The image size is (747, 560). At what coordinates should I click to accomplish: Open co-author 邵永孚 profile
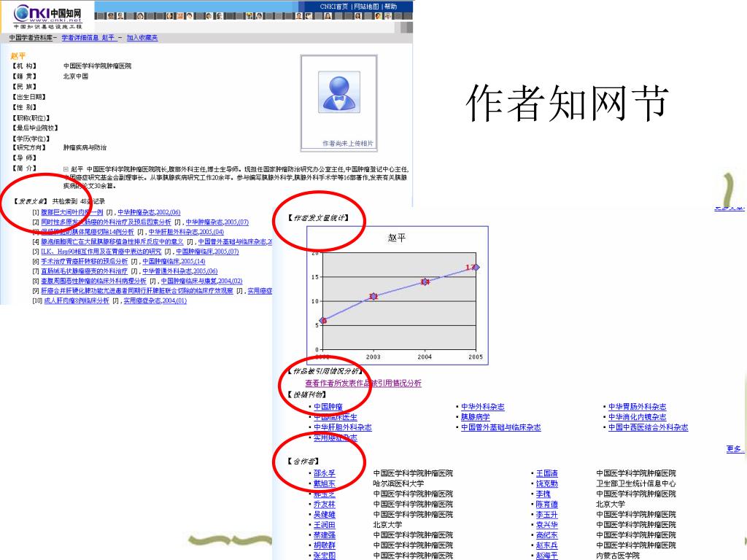click(x=325, y=473)
